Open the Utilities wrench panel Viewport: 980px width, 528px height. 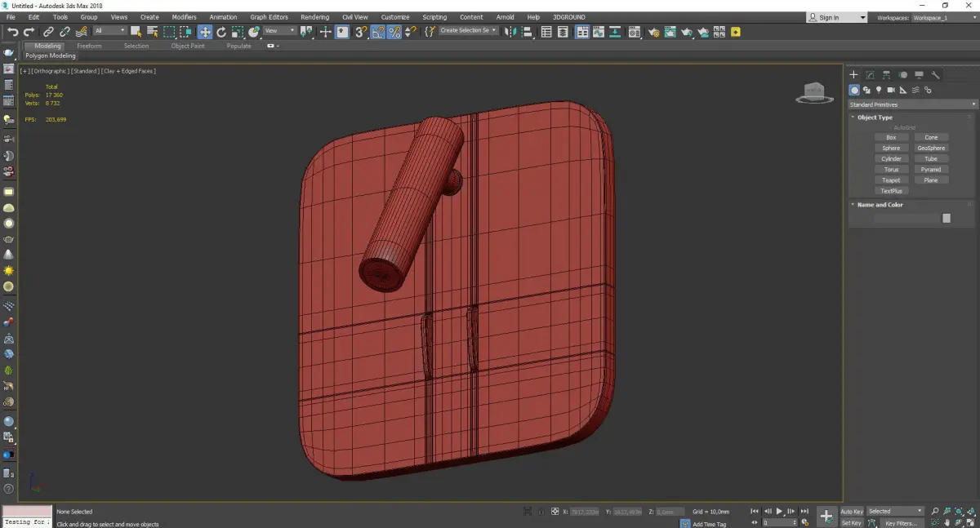935,75
